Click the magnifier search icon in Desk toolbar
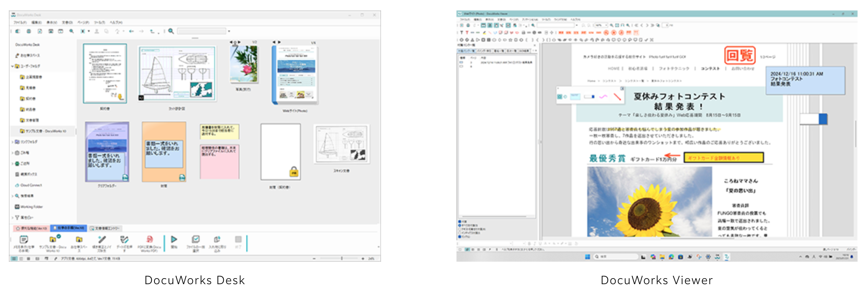Image resolution: width=868 pixels, height=293 pixels. [171, 31]
